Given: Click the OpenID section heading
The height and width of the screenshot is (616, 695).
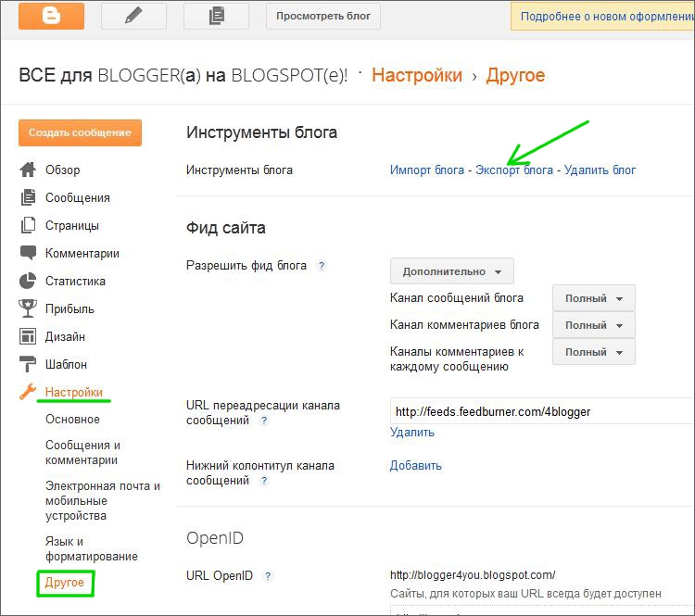Looking at the screenshot, I should pos(215,538).
